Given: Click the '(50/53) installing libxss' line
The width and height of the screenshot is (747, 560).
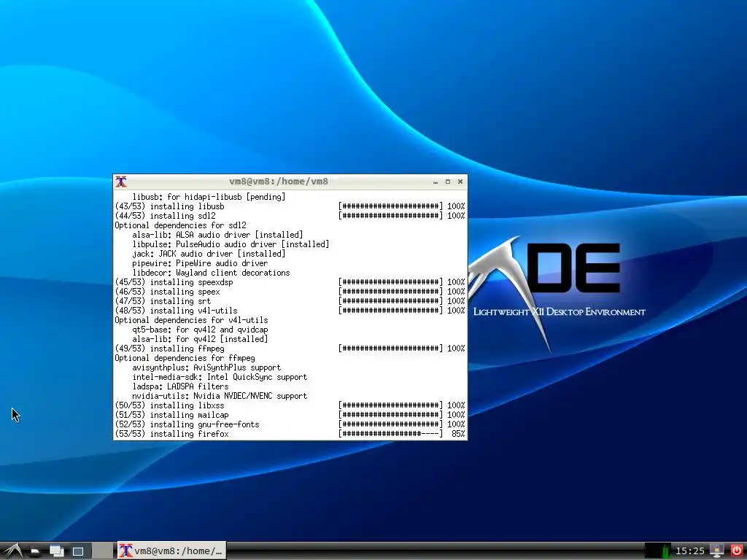Looking at the screenshot, I should point(169,405).
